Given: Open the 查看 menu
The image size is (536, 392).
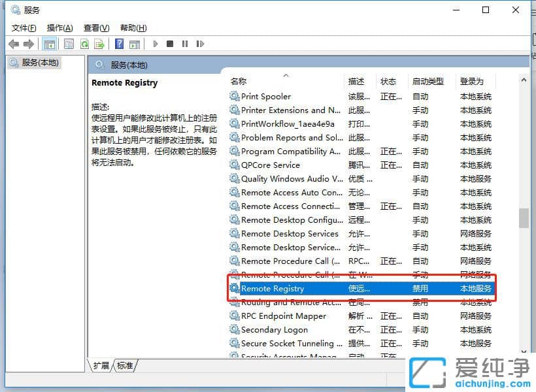Looking at the screenshot, I should pos(95,27).
